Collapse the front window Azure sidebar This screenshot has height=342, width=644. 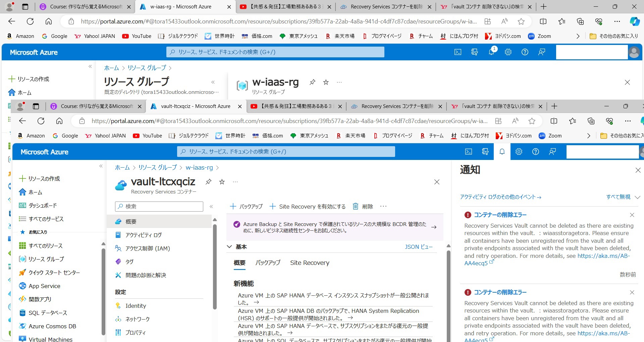[x=101, y=166]
